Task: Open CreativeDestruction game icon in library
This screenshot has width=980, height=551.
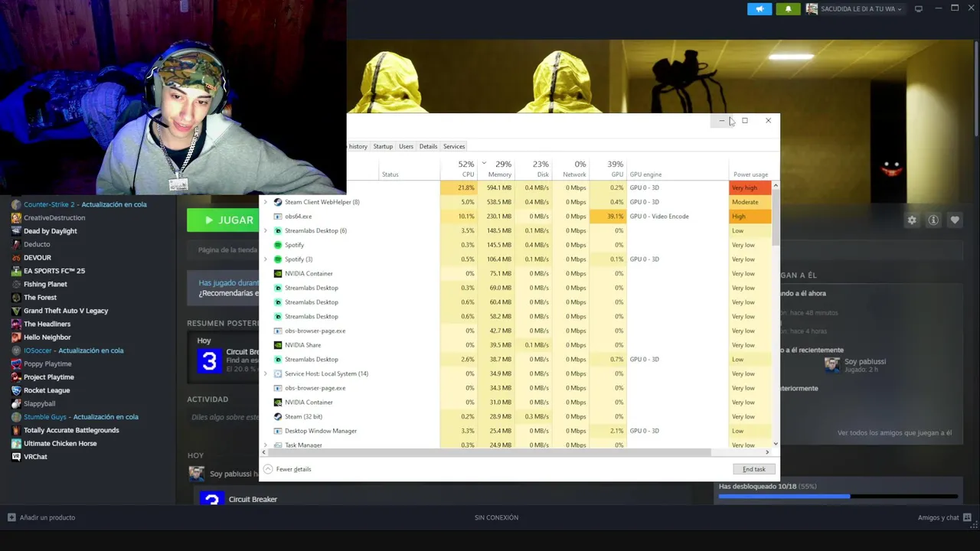Action: 16,217
